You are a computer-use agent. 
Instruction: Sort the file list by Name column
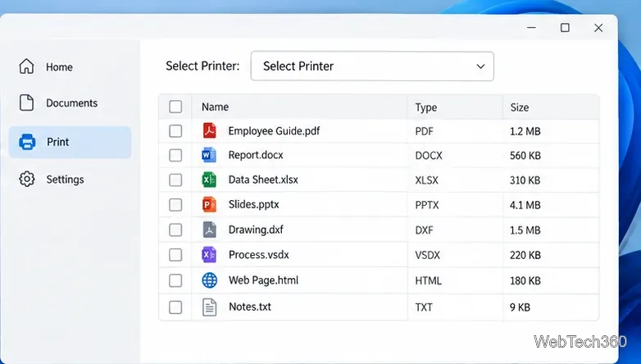pos(215,107)
